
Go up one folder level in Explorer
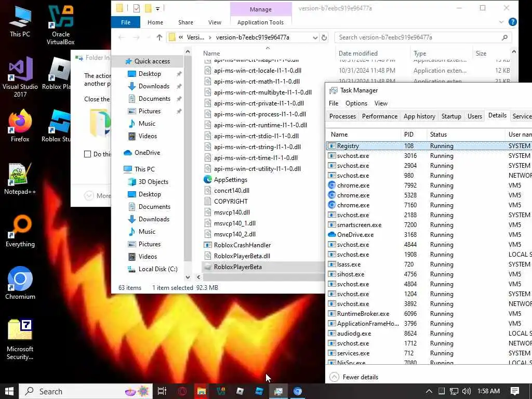pos(159,37)
